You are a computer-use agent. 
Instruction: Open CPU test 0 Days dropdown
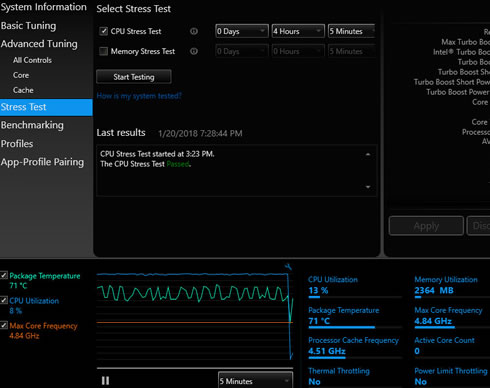click(x=242, y=31)
